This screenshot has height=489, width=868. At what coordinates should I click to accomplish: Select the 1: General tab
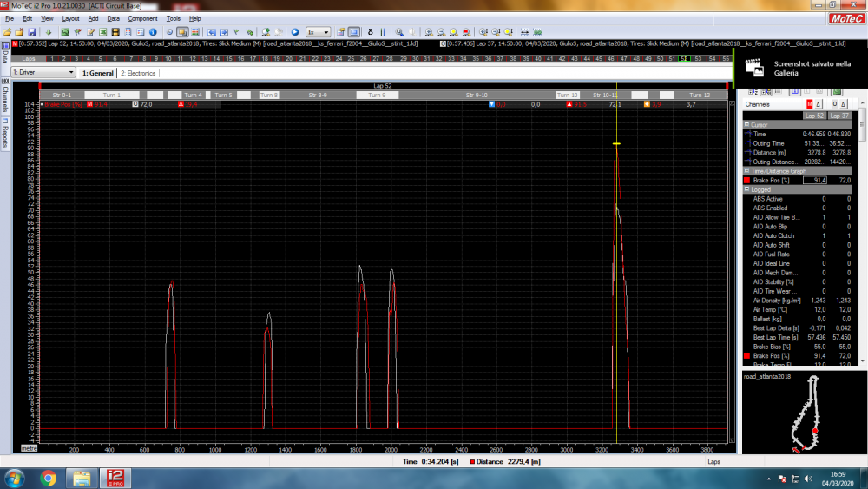pyautogui.click(x=97, y=73)
